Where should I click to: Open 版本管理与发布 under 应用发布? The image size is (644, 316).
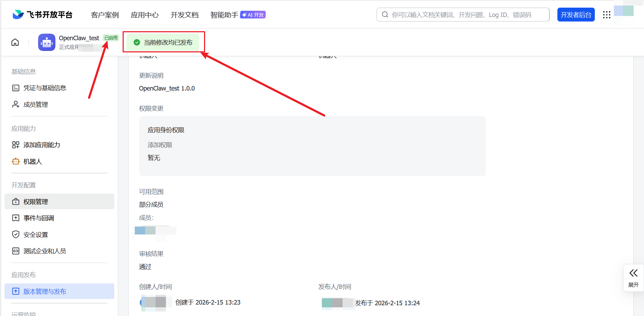(45, 291)
